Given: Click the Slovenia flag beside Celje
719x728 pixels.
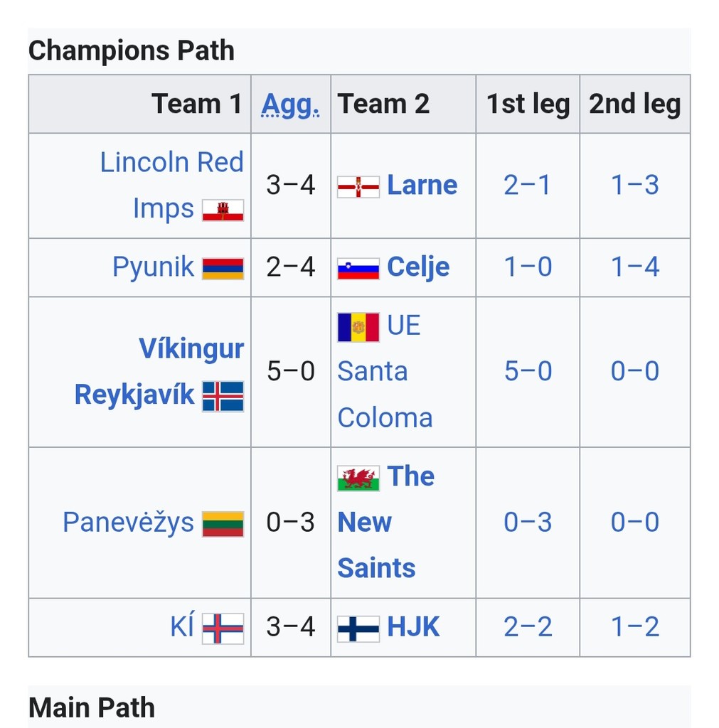Looking at the screenshot, I should click(358, 269).
